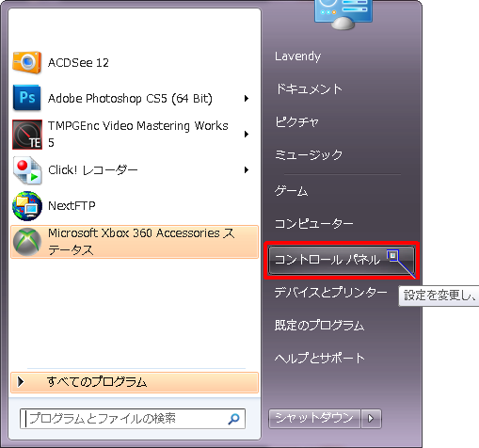Select TMPGEnc Video Mastering Works 5 text
Screen dimensions: 479x448
137,135
